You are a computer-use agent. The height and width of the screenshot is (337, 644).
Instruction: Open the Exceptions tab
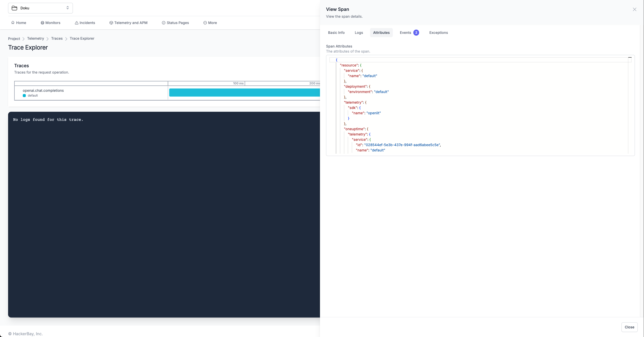point(438,33)
